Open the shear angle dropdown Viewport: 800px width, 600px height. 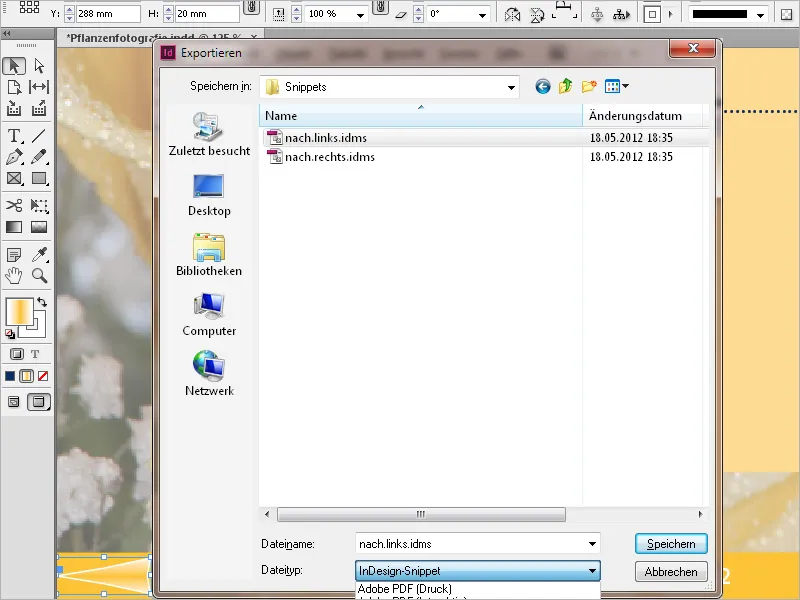point(482,15)
